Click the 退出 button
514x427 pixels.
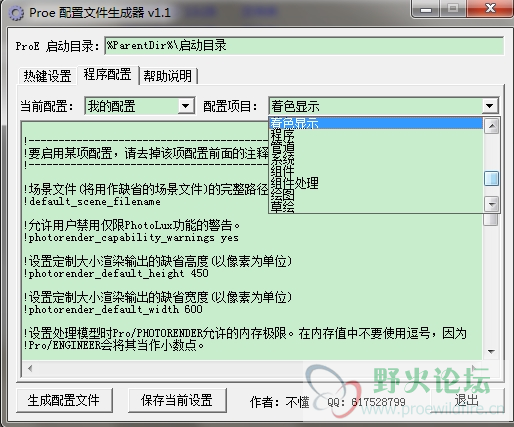(x=467, y=400)
